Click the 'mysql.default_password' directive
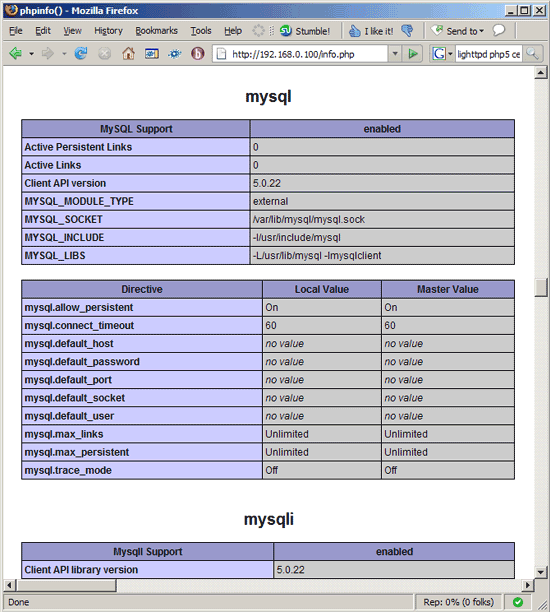The height and width of the screenshot is (612, 550). (x=82, y=362)
